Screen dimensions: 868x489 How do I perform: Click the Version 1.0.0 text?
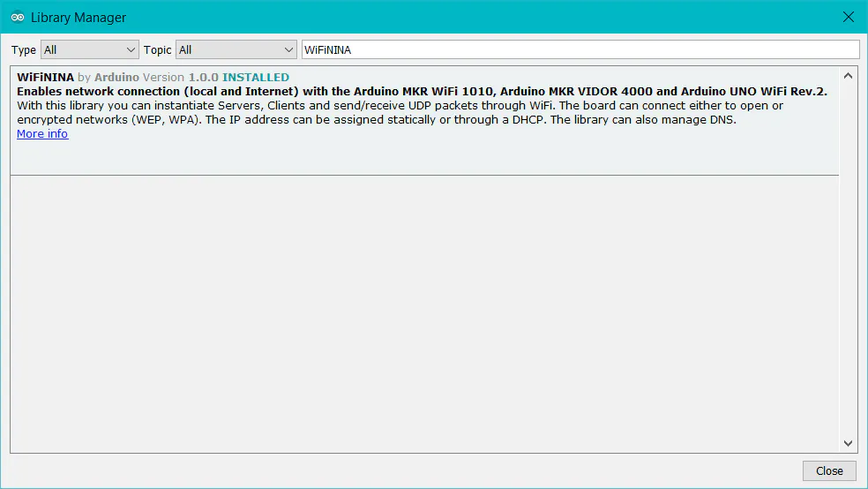click(x=181, y=78)
